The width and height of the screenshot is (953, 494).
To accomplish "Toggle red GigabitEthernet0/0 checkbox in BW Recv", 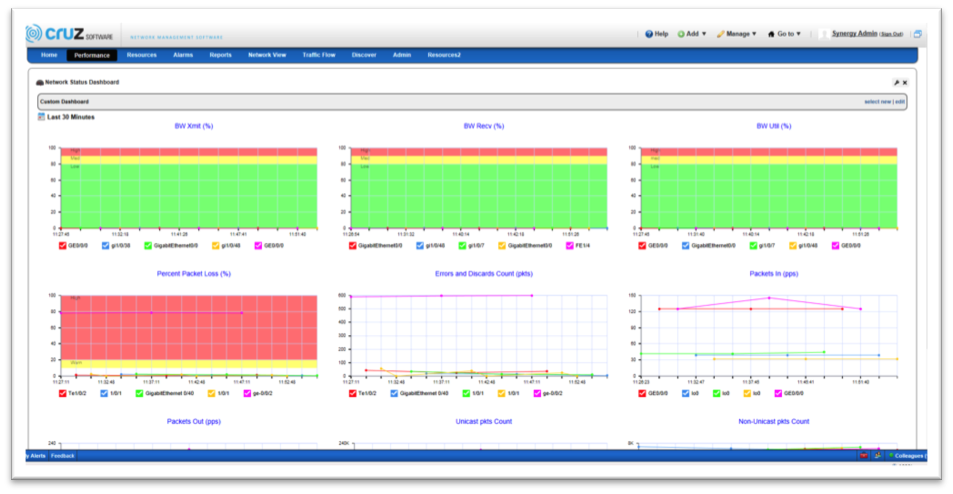I will click(353, 245).
